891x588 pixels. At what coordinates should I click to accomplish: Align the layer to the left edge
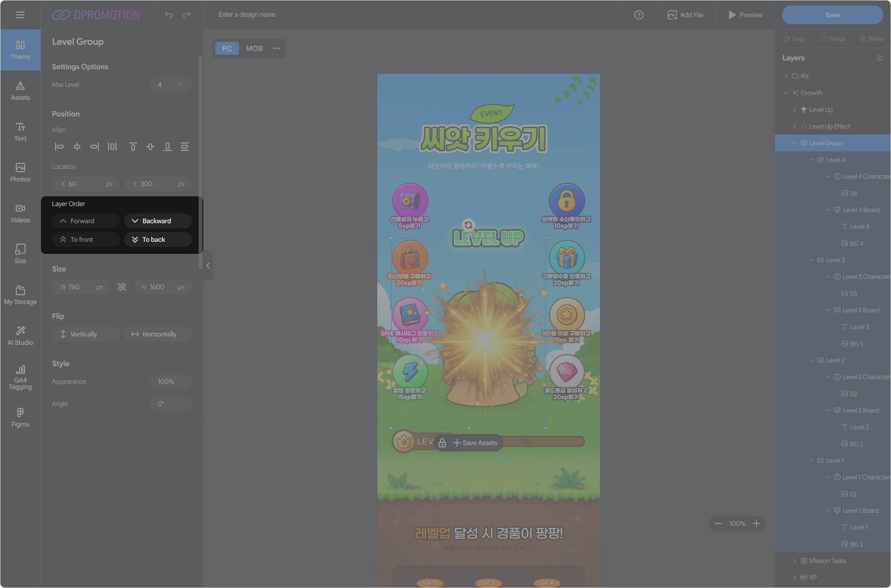[59, 147]
